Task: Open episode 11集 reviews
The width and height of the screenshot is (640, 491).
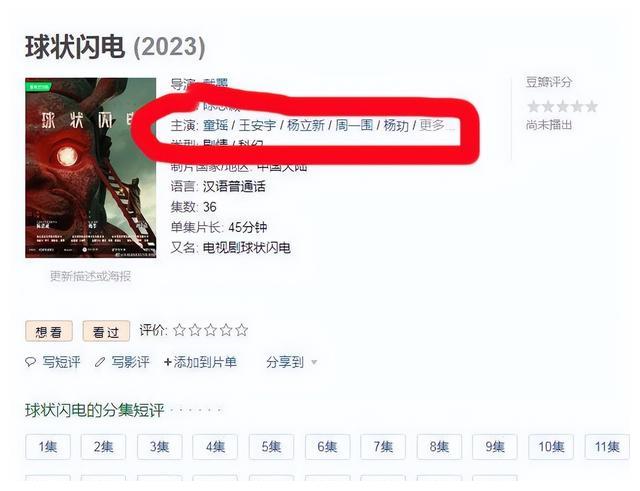Action: [607, 447]
